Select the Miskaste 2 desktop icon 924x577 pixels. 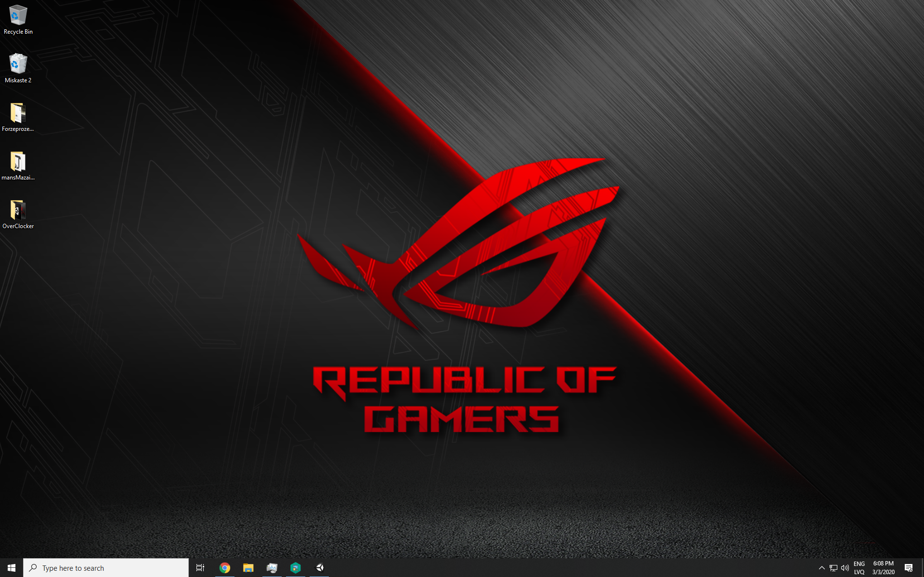click(x=18, y=68)
